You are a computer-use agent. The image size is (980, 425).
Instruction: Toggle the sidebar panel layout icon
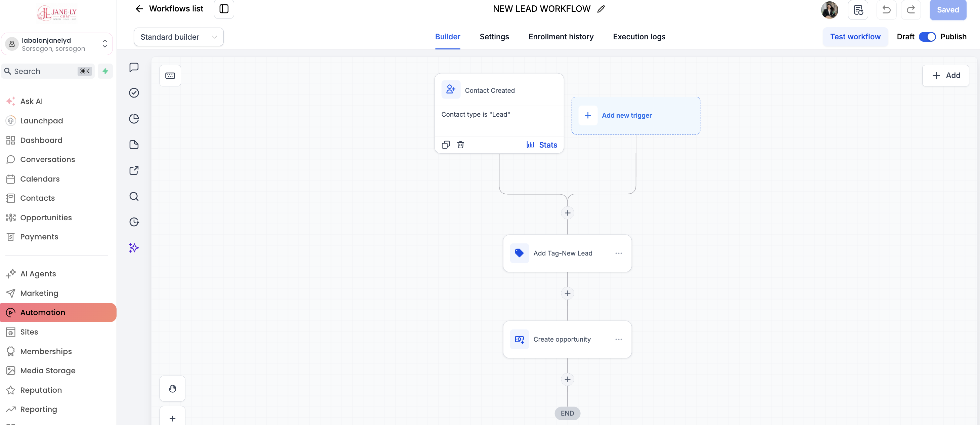point(224,9)
